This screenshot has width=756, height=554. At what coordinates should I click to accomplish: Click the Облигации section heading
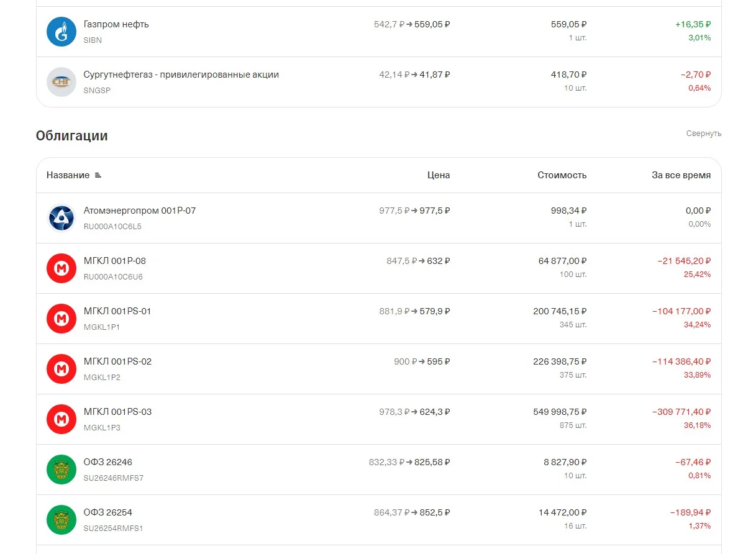tap(72, 135)
